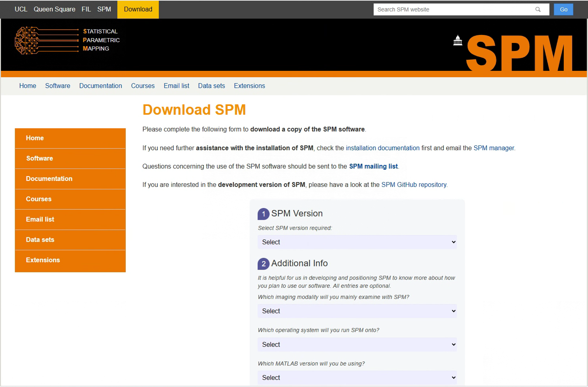Click the SPM Version section heading
Viewport: 588px width, 387px height.
coord(297,213)
